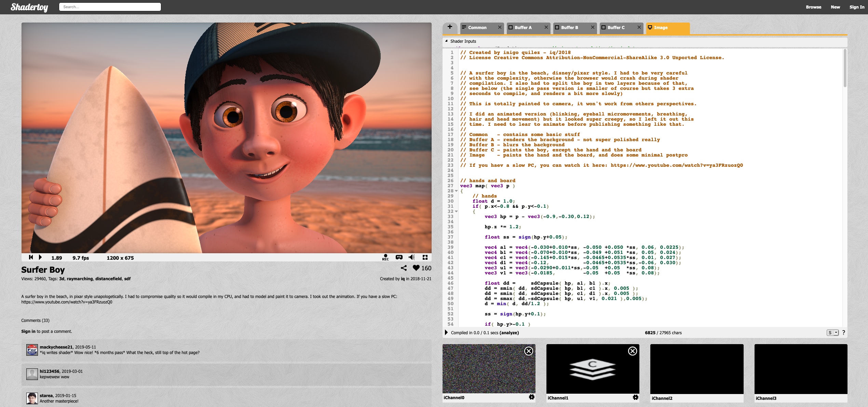Add a new shader tab with plus icon

point(450,27)
